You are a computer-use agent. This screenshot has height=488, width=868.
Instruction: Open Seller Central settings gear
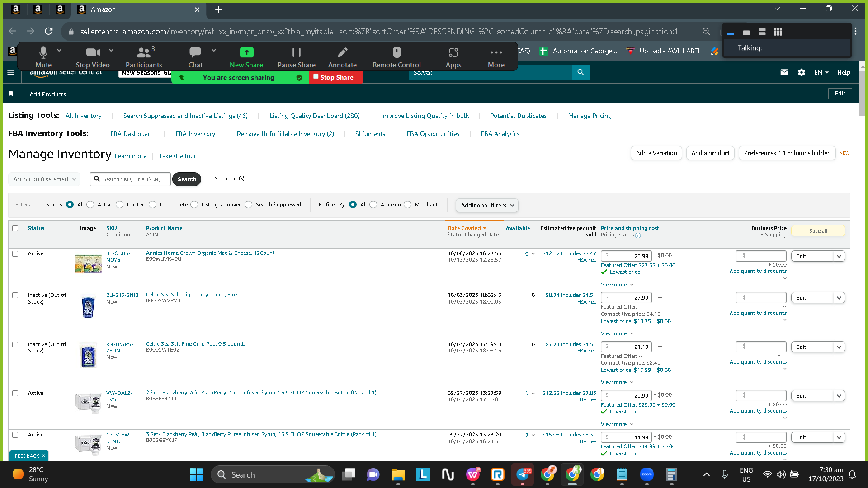[802, 72]
